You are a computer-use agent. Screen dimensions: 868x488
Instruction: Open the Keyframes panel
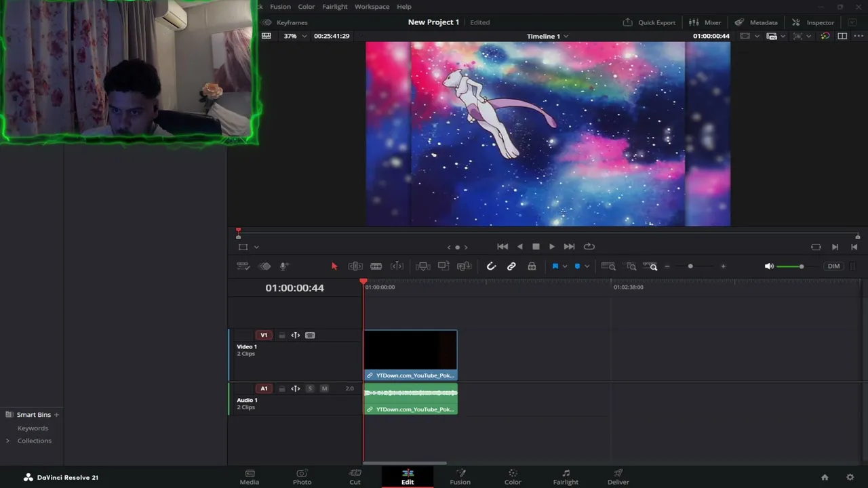tap(285, 22)
